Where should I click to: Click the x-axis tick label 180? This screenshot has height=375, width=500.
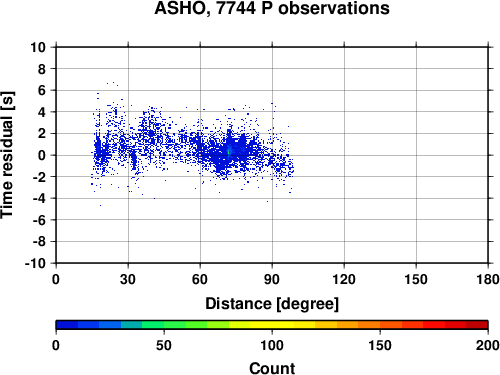point(488,279)
